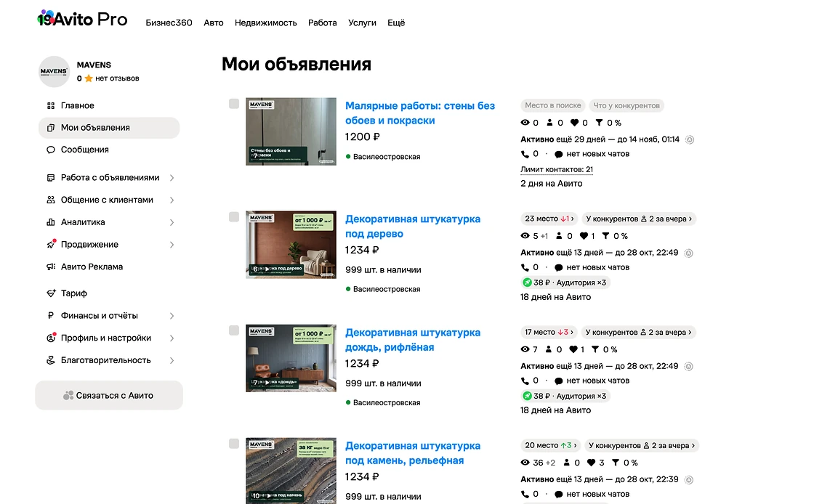The height and width of the screenshot is (504, 814).
Task: Expand the Профиль и настройки chevron
Action: tap(172, 338)
